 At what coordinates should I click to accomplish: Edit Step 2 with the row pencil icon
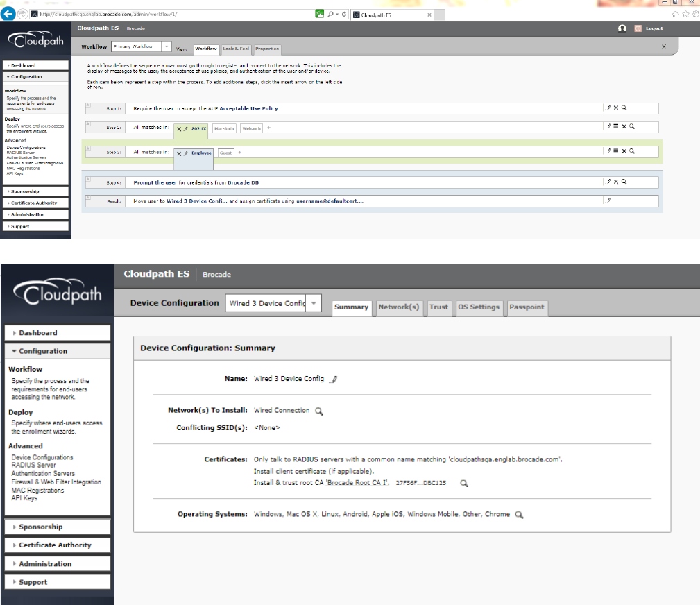608,126
